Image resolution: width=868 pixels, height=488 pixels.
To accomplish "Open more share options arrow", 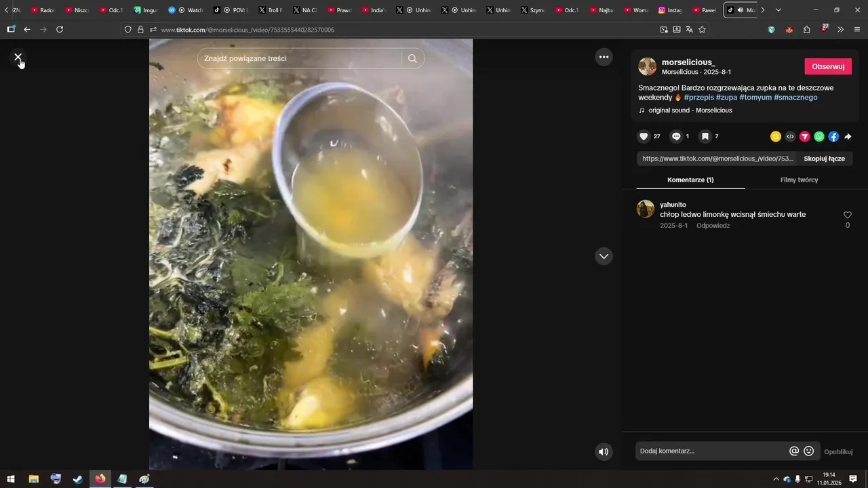I will click(848, 136).
